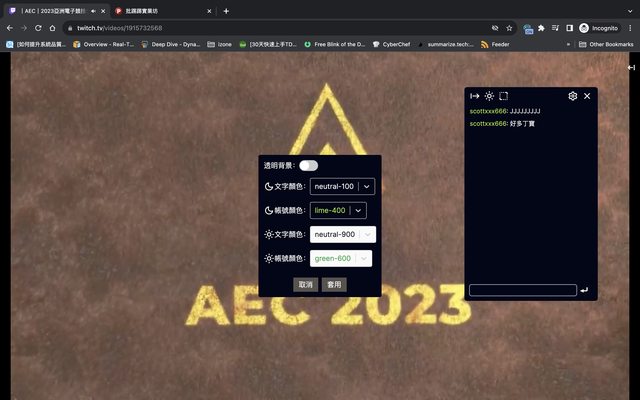The height and width of the screenshot is (400, 640).
Task: Toggle the 透明背景 transparent background switch
Action: click(308, 165)
